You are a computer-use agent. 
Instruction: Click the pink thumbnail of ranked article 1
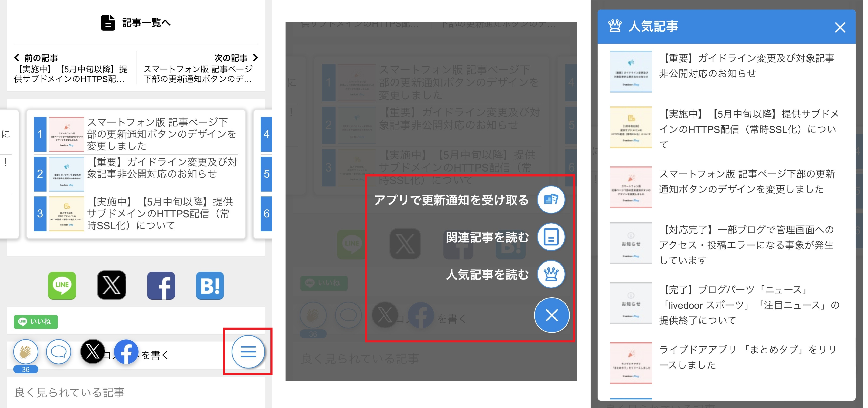point(67,134)
